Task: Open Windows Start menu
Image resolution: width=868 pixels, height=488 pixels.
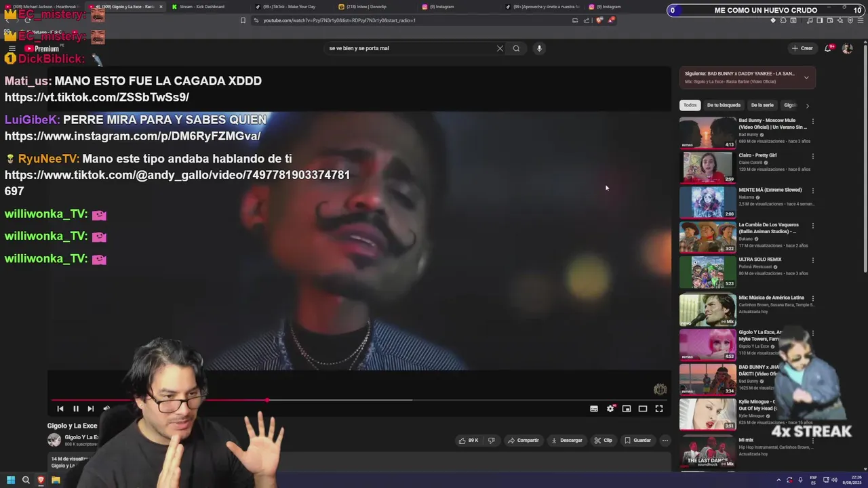Action: coord(10,480)
